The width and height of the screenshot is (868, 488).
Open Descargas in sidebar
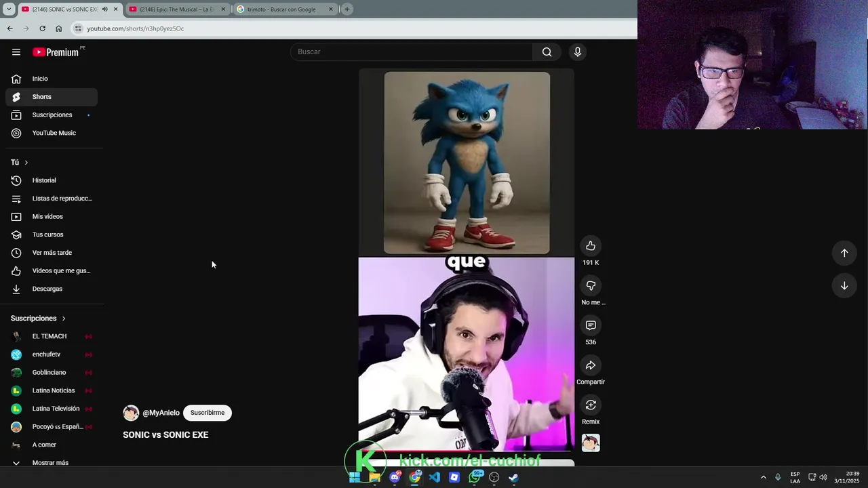[x=52, y=289]
